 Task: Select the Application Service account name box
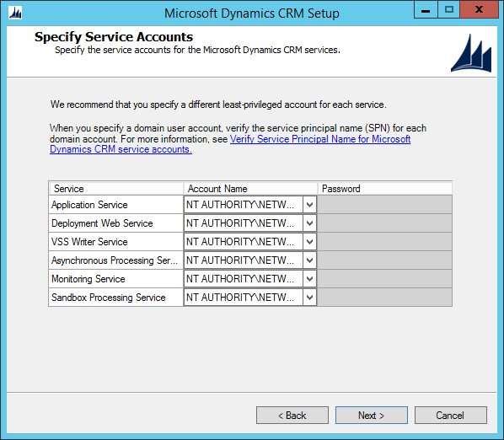244,205
